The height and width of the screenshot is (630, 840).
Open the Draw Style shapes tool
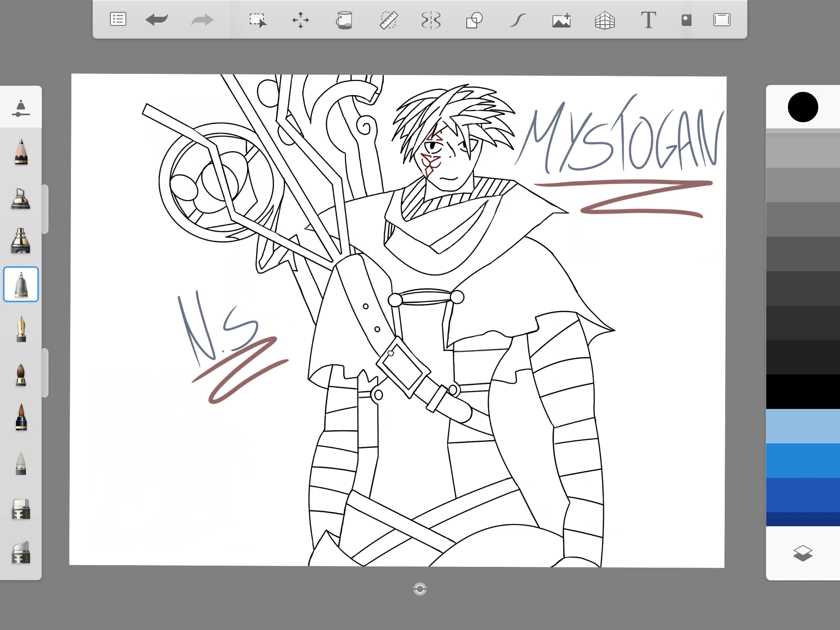point(474,20)
